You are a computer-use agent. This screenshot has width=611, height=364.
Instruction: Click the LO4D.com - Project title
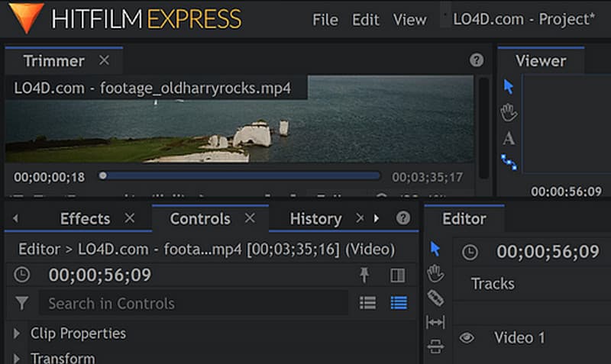coord(524,19)
